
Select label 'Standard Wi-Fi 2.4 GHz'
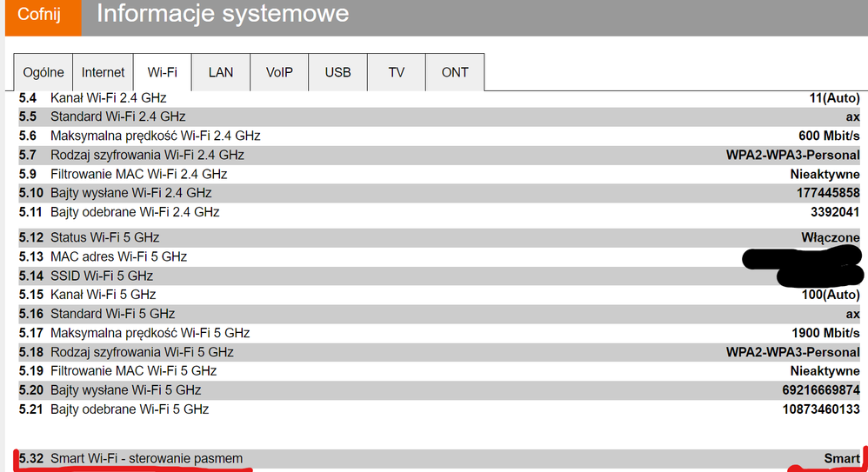pos(118,116)
